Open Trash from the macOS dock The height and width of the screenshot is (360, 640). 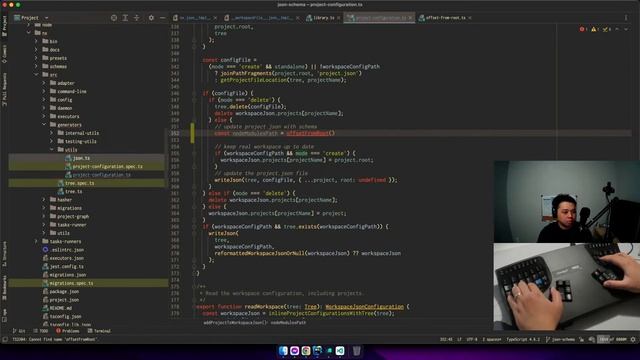coord(356,351)
